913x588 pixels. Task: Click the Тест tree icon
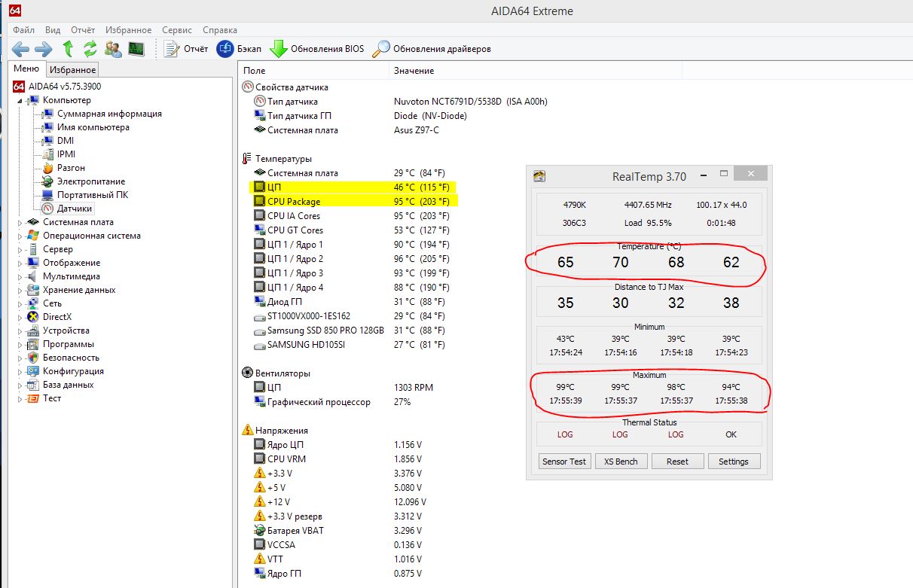[x=32, y=398]
